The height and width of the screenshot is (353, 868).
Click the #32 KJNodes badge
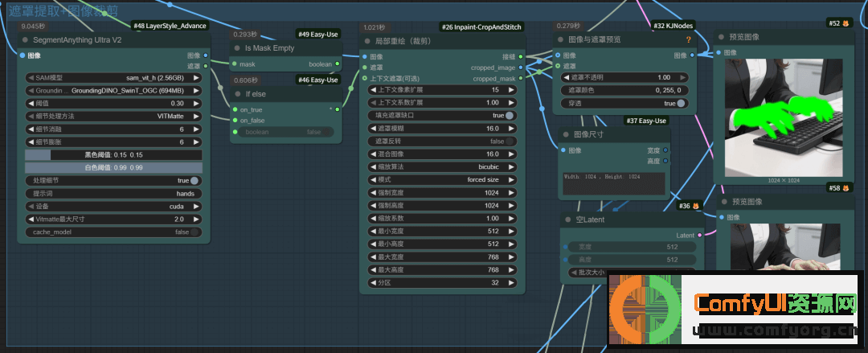tap(674, 25)
